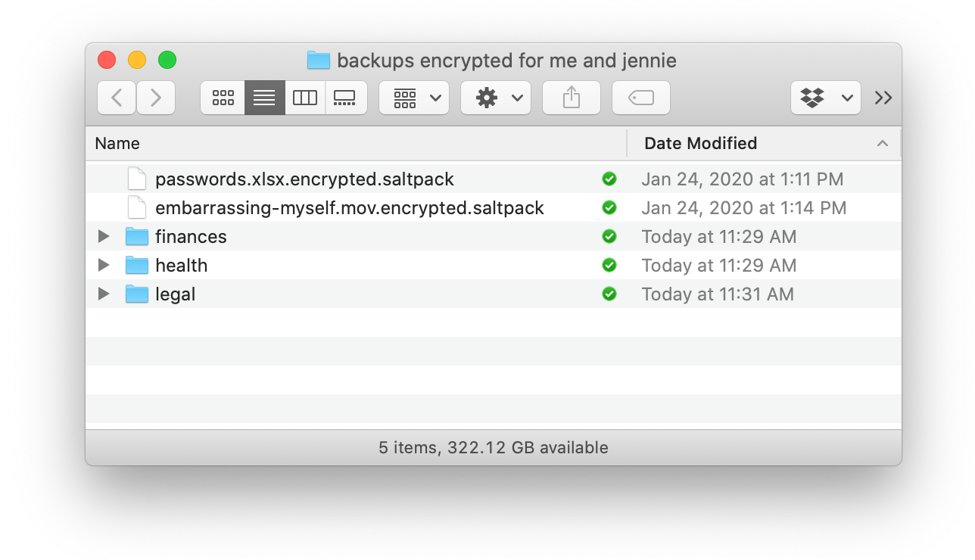Click the green sync badge for health
Screen dimensions: 975x560
tap(609, 266)
